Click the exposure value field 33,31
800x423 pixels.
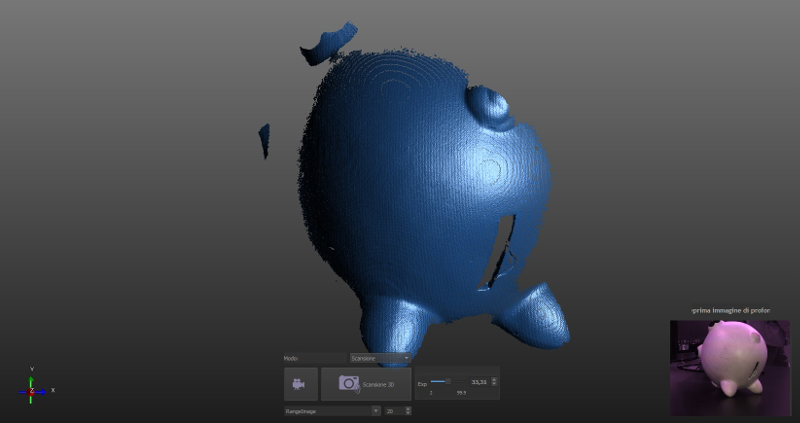pyautogui.click(x=479, y=382)
